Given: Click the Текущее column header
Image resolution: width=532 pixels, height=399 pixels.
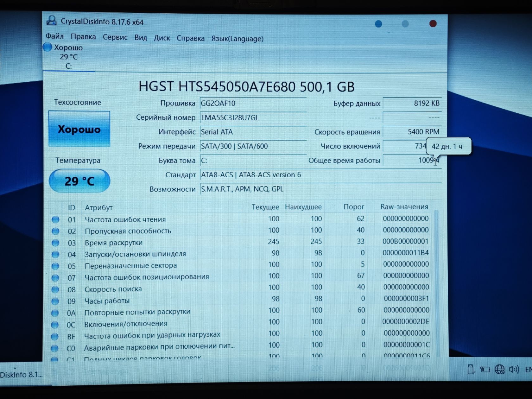Looking at the screenshot, I should tap(265, 207).
